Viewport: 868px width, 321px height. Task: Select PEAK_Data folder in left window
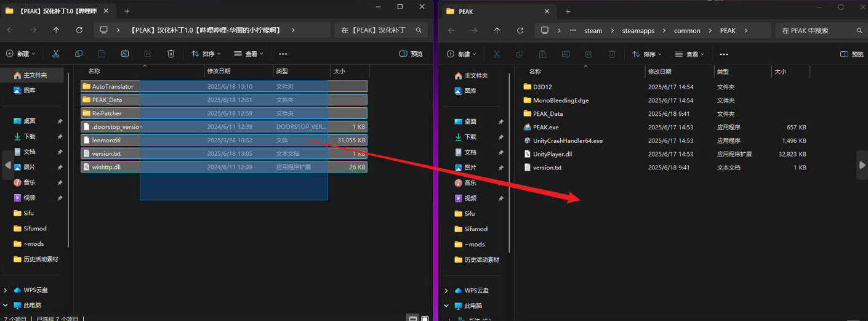click(224, 100)
